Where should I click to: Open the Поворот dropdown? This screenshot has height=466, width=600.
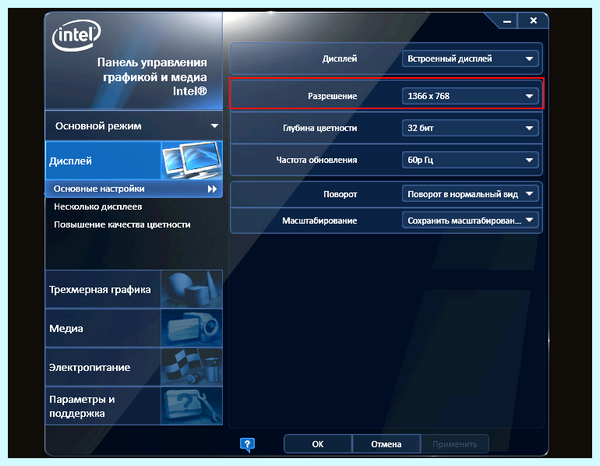point(470,194)
